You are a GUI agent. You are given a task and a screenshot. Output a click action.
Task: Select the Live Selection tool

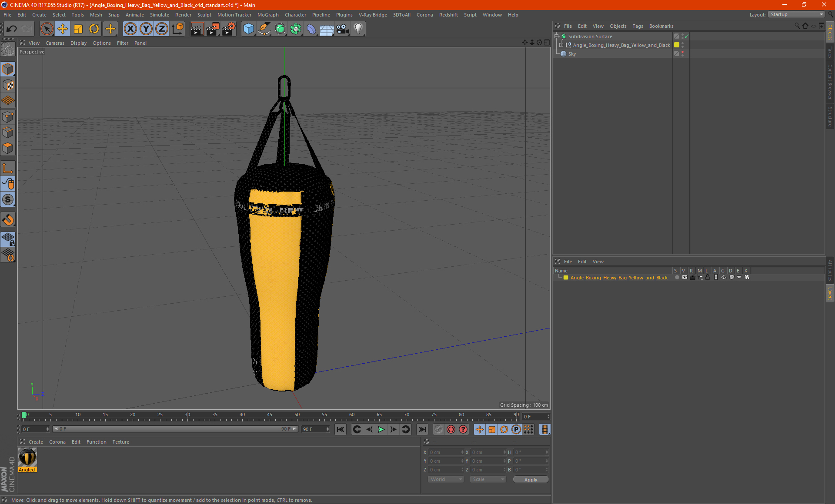(x=47, y=29)
